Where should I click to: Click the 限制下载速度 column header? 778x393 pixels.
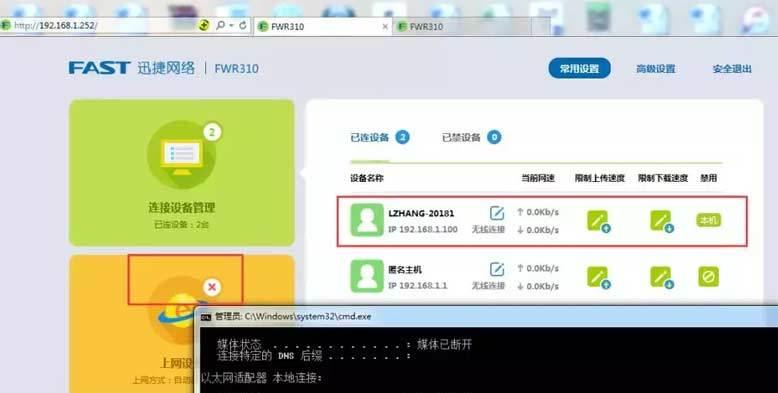663,178
